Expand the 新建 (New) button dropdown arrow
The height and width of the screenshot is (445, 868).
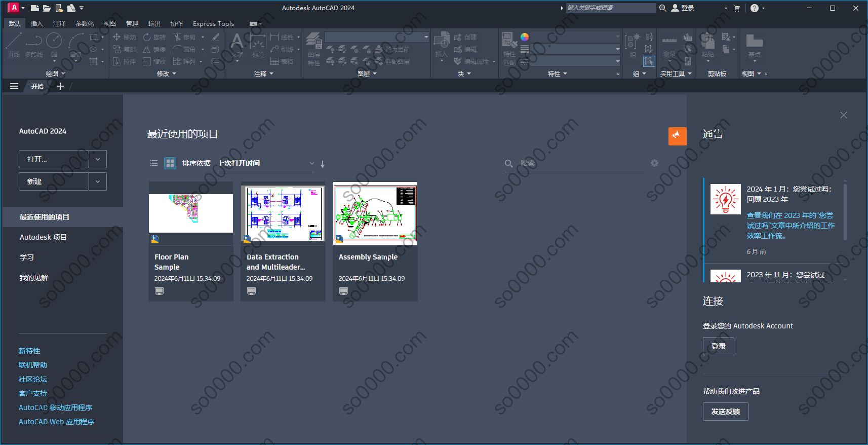(x=98, y=181)
